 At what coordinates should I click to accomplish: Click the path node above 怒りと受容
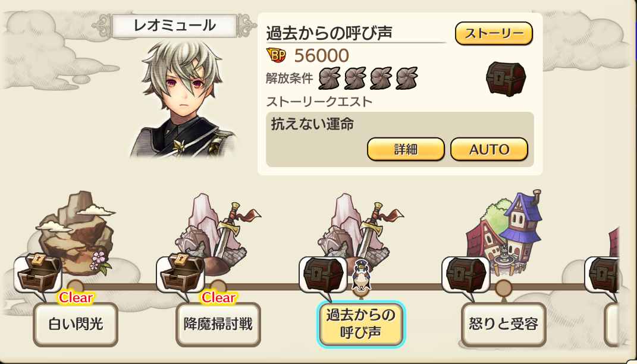pyautogui.click(x=503, y=288)
